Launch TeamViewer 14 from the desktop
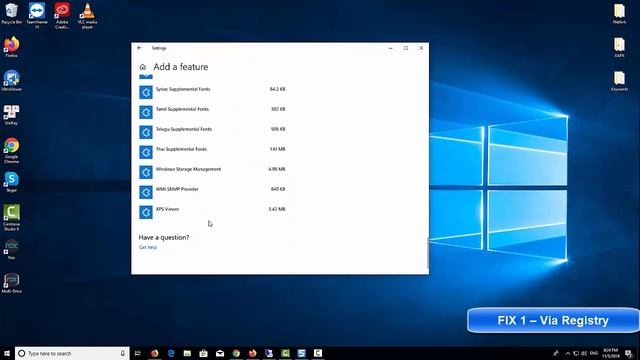 click(x=37, y=16)
